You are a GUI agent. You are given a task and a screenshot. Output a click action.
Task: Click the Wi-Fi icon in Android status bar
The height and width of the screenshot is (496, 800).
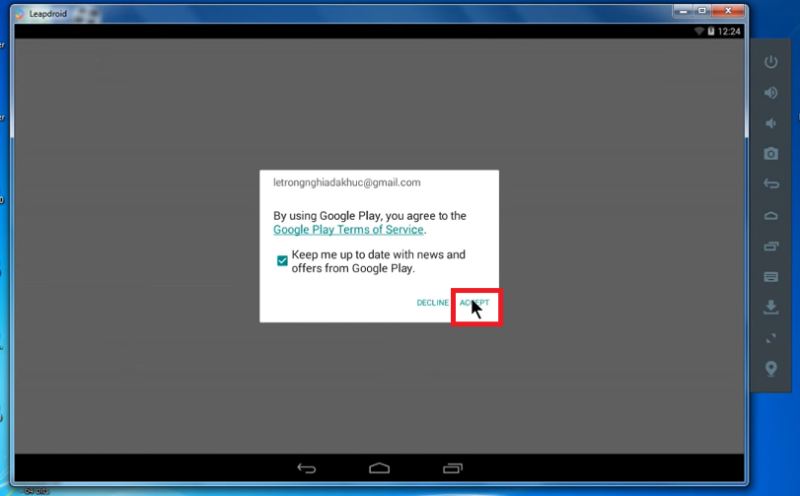pos(699,32)
